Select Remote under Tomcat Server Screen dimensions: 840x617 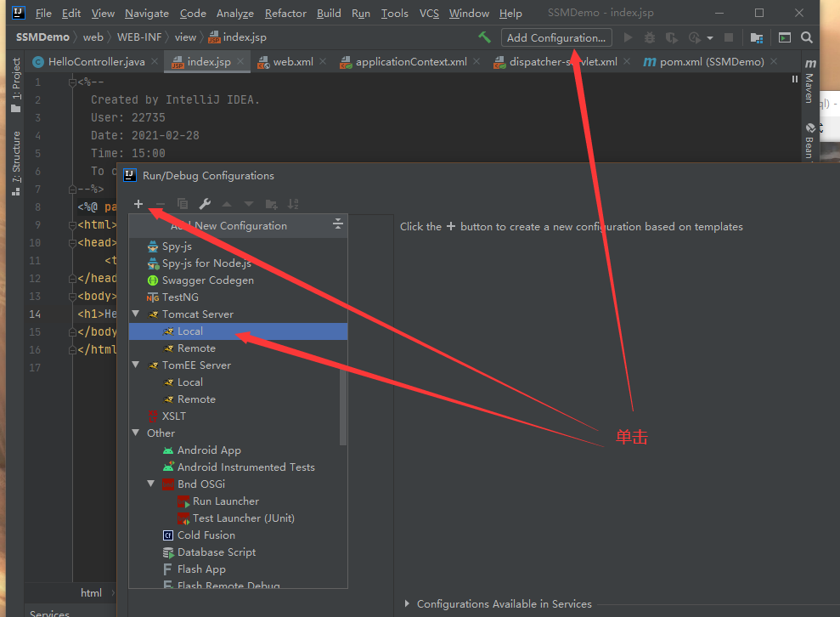(x=238, y=348)
